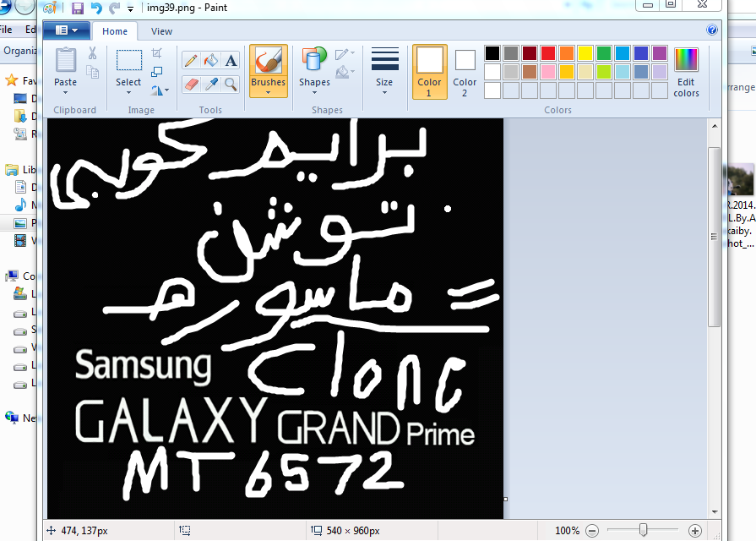
Task: Expand the Shapes dropdown arrow
Action: click(314, 93)
